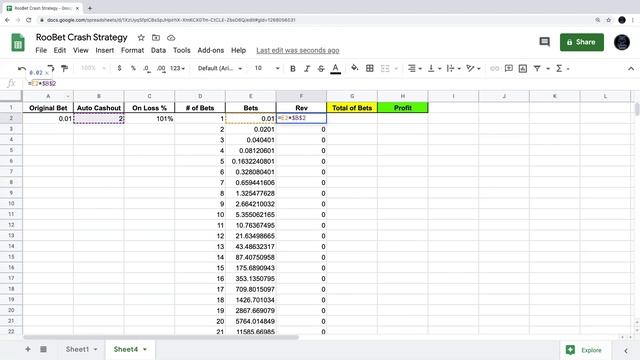Open fill color bucket
The height and width of the screenshot is (360, 640).
[355, 68]
